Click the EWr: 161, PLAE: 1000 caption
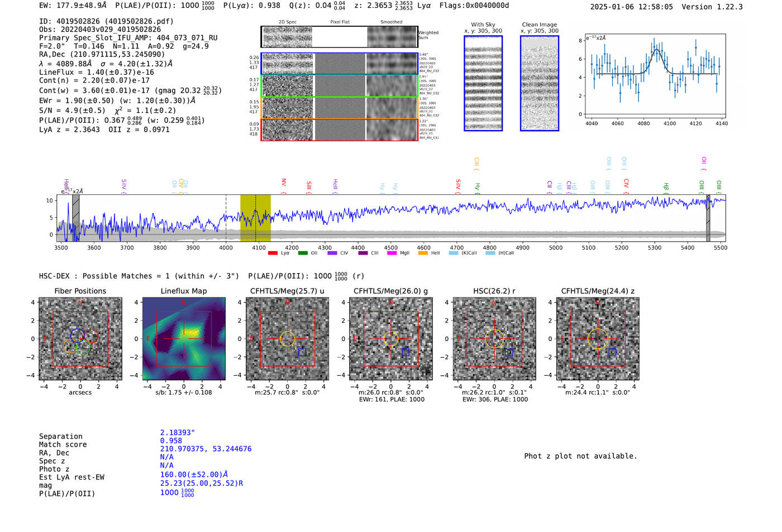The width and height of the screenshot is (782, 532). (x=392, y=399)
